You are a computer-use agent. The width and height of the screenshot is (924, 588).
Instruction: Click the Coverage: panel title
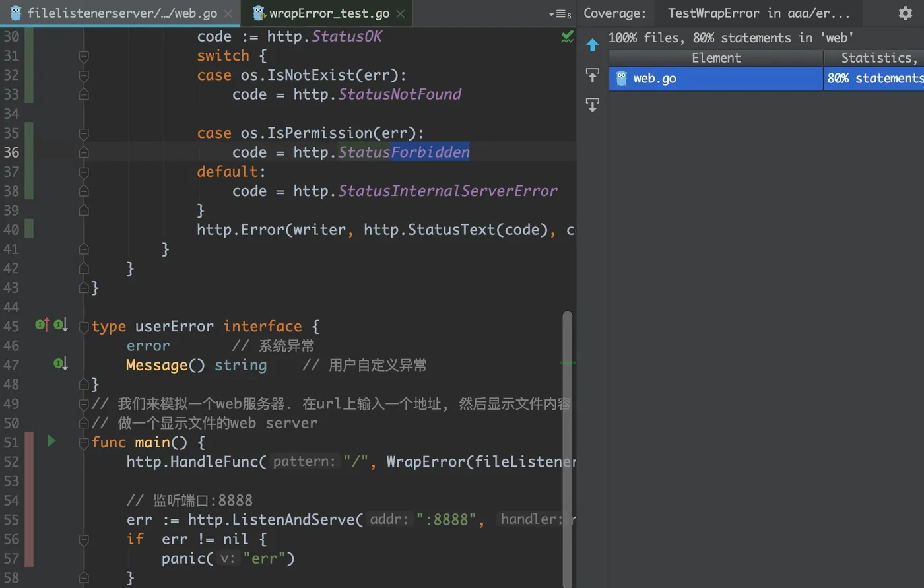[x=614, y=13]
